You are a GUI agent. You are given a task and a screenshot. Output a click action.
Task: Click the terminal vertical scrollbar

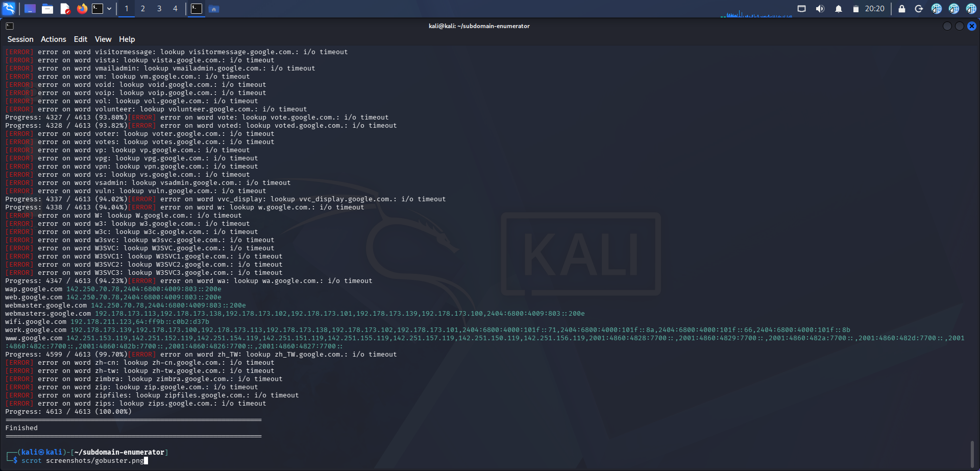(x=972, y=454)
